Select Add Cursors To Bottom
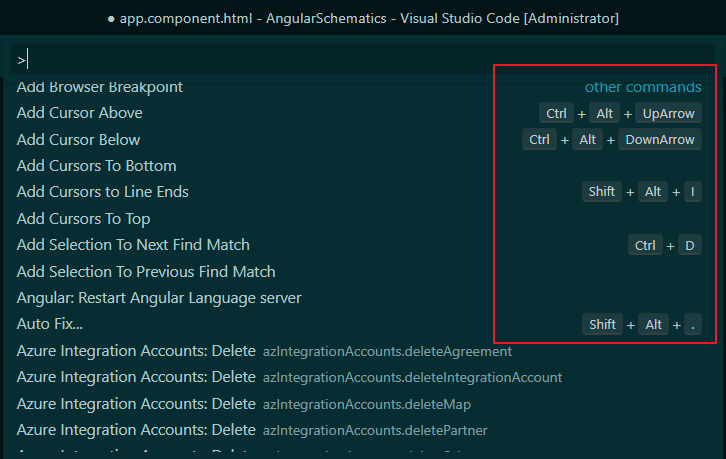This screenshot has width=726, height=459. 97,166
